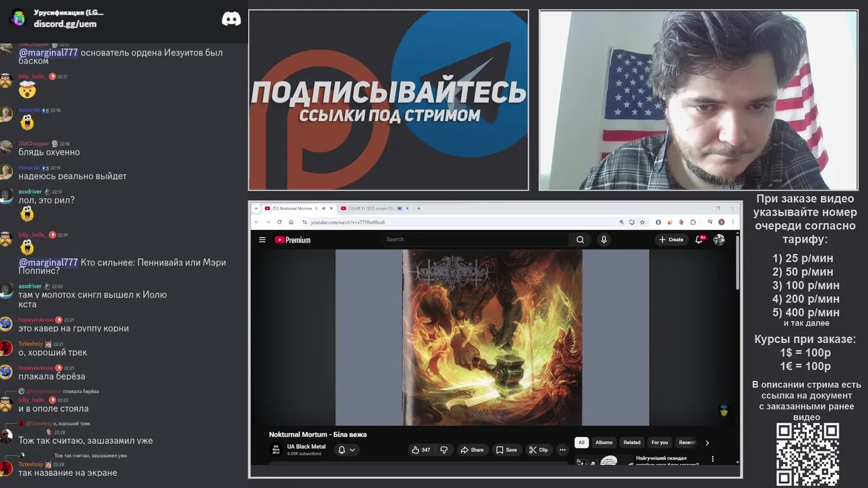This screenshot has height=488, width=868.
Task: Go back in the browser
Action: tap(256, 222)
